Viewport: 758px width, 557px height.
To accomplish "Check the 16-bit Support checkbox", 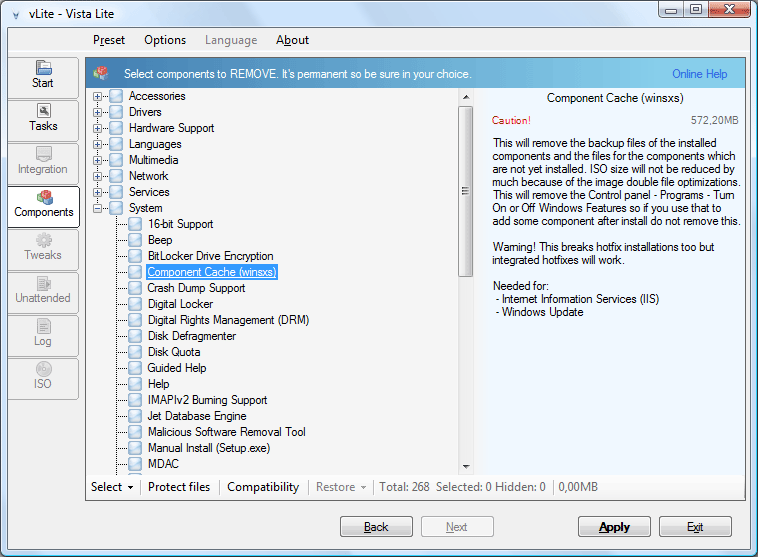I will tap(135, 224).
